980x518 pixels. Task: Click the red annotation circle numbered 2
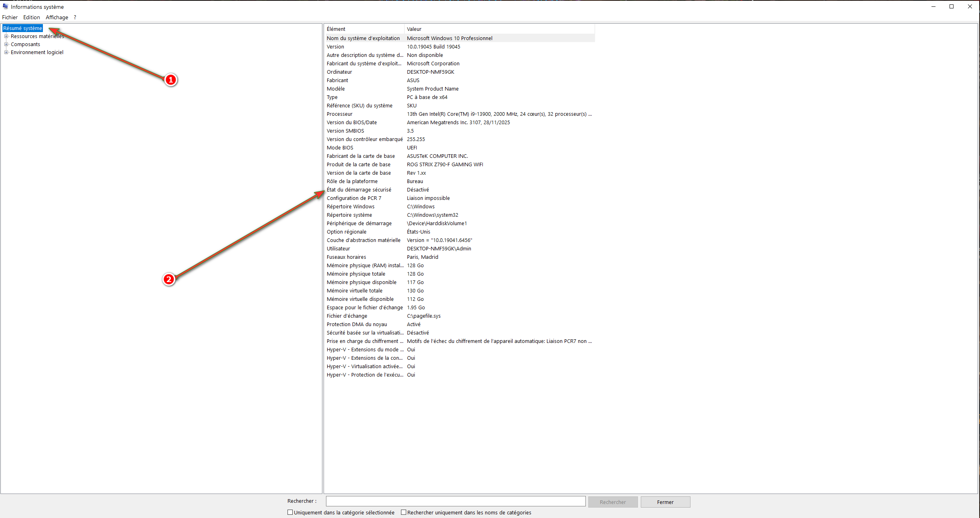point(169,279)
